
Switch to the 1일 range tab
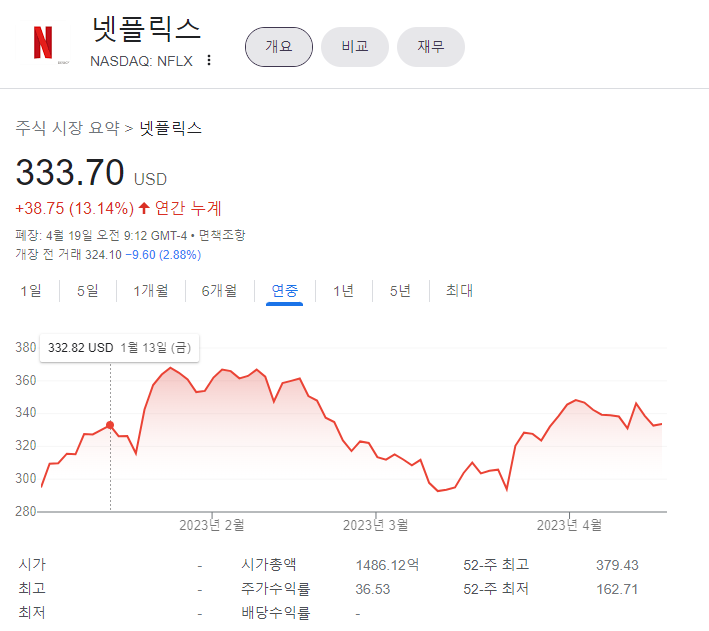(31, 290)
